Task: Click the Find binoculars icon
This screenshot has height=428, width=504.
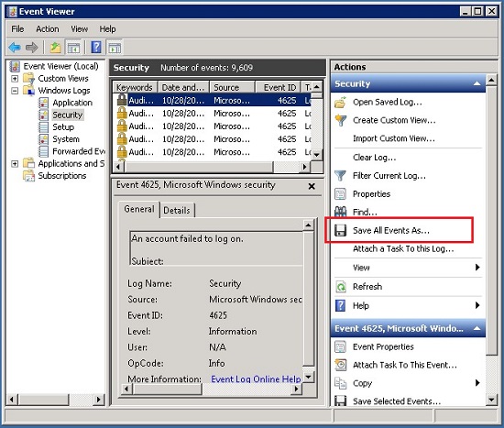Action: 340,212
